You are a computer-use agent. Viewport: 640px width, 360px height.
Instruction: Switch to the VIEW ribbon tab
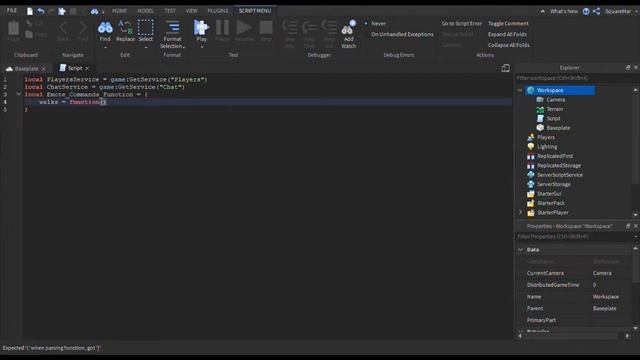pyautogui.click(x=191, y=11)
